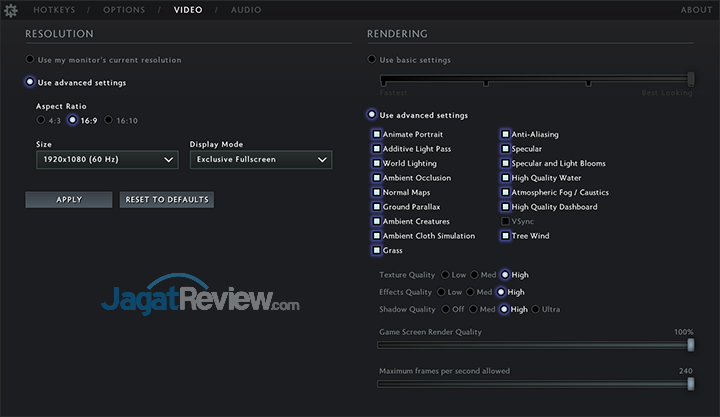Screen dimensions: 720x417
Task: Switch to the Hotkeys tab
Action: 56,10
